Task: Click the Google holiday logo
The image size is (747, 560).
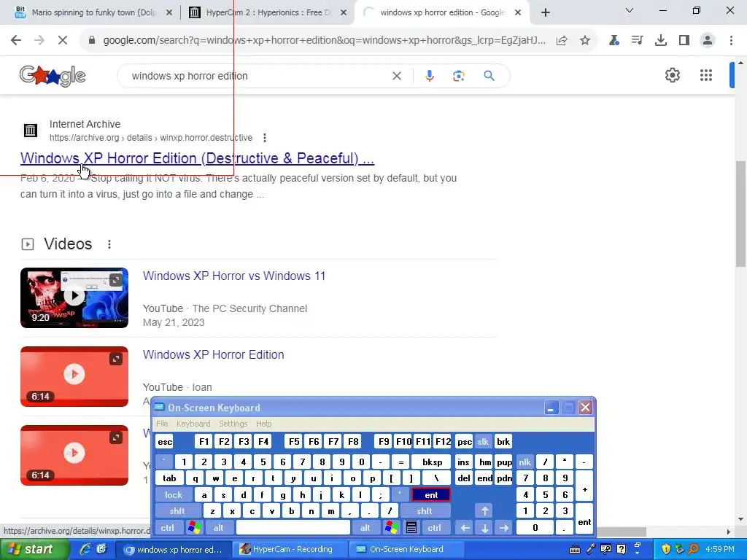Action: (53, 76)
